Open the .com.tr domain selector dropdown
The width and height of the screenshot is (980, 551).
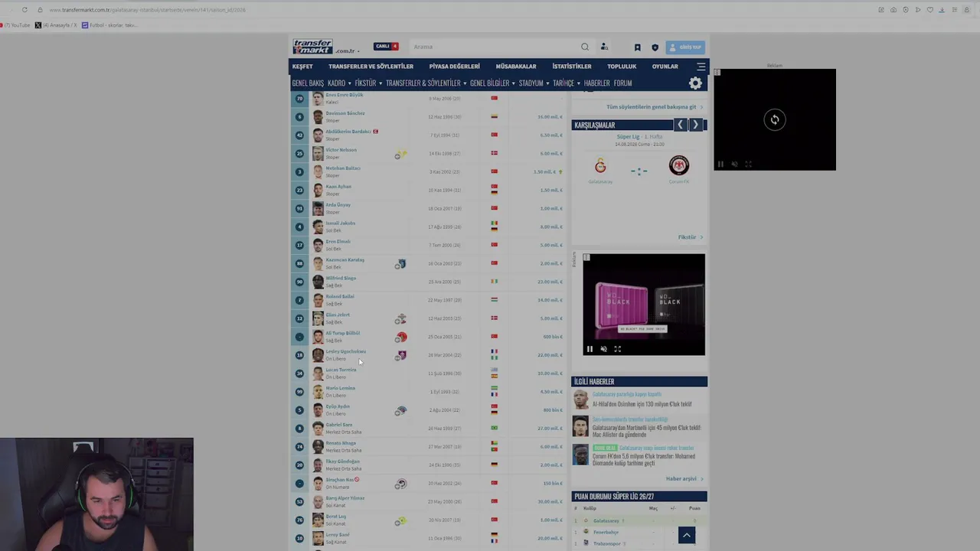[347, 51]
